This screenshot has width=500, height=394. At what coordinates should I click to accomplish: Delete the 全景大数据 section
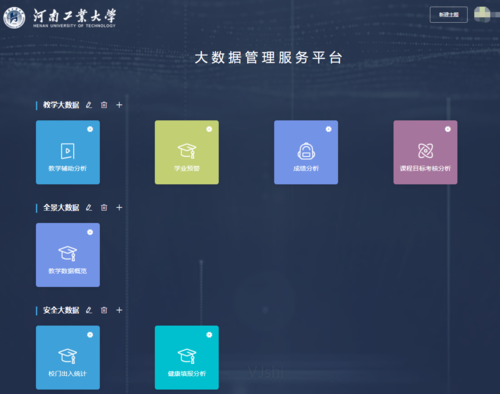point(104,208)
